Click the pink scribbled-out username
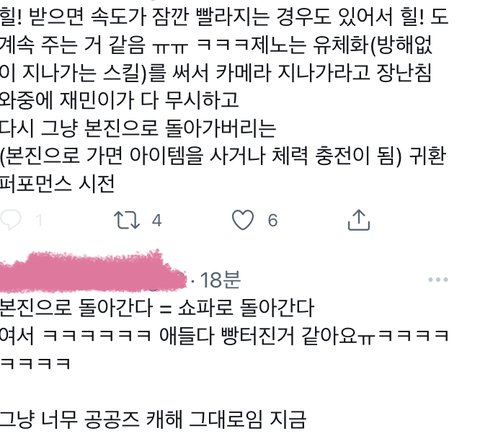The width and height of the screenshot is (480, 436). [93, 272]
